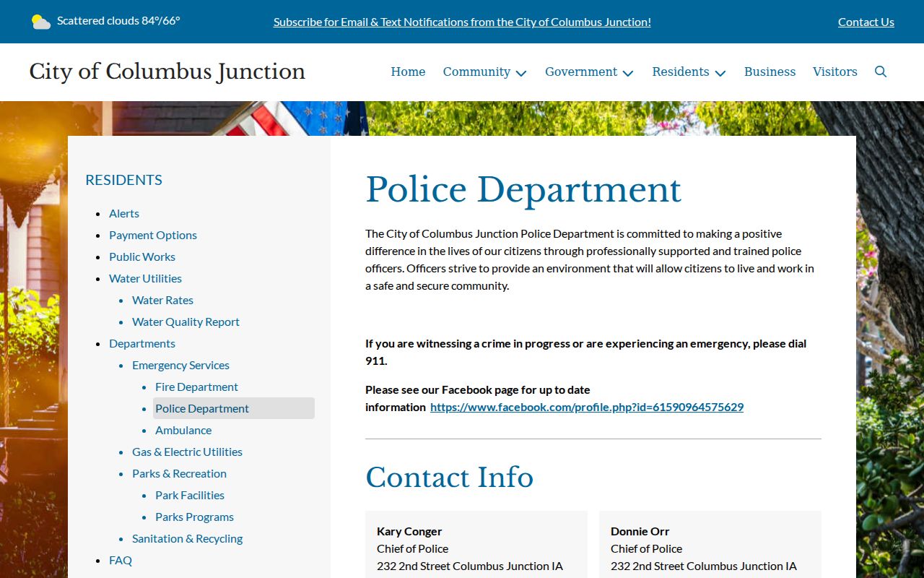
Task: Open the Community nav label
Action: click(476, 72)
